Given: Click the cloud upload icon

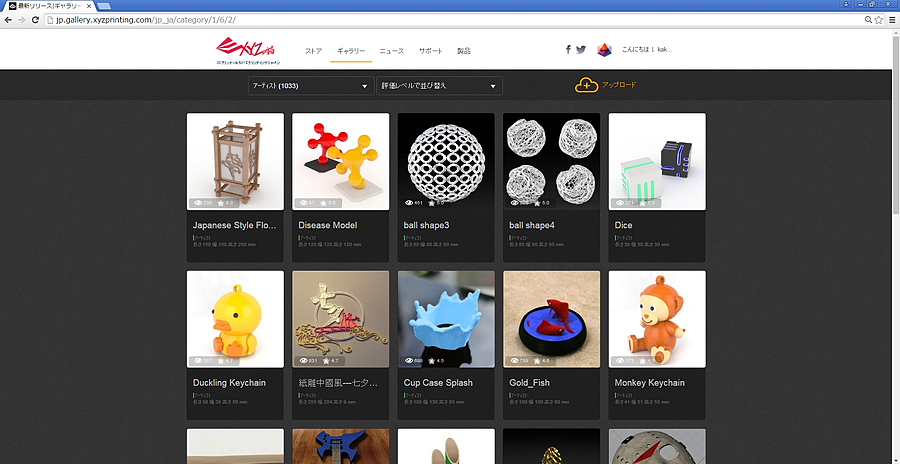Looking at the screenshot, I should tap(586, 85).
